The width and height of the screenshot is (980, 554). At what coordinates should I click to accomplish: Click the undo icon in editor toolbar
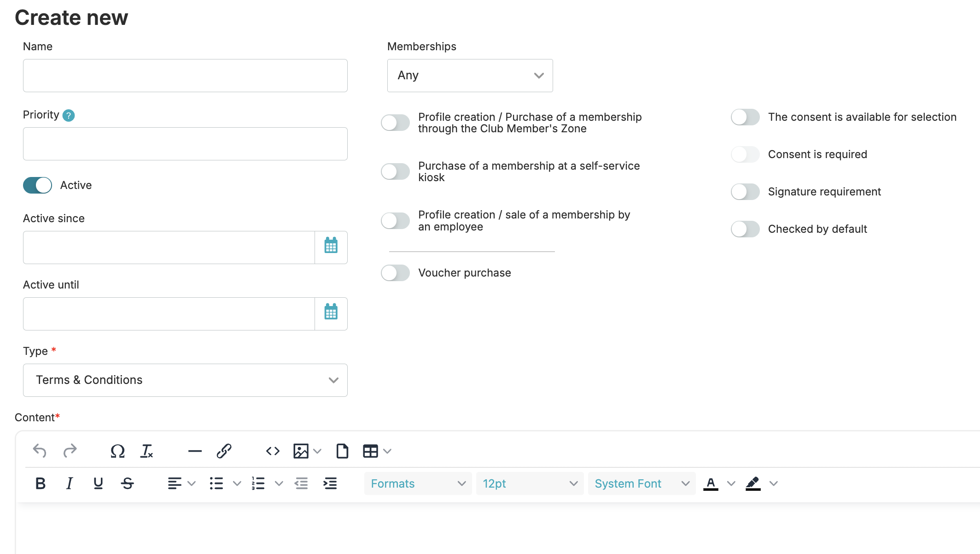click(x=40, y=451)
